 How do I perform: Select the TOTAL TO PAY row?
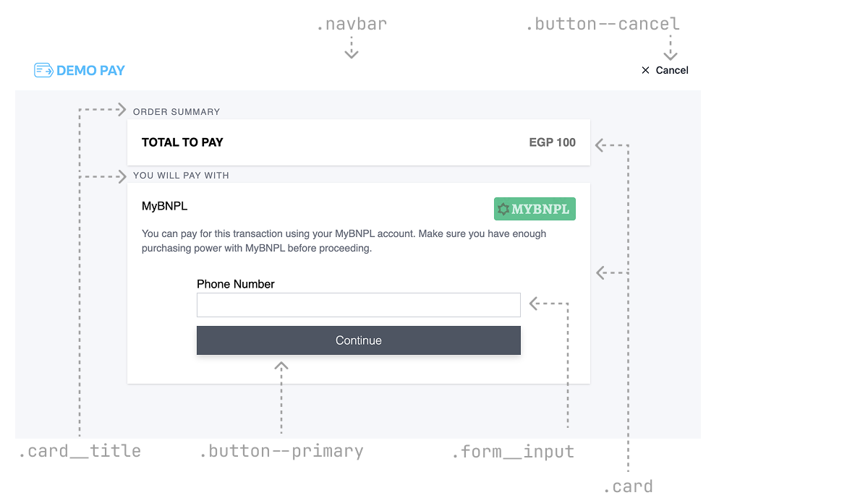pyautogui.click(x=359, y=142)
